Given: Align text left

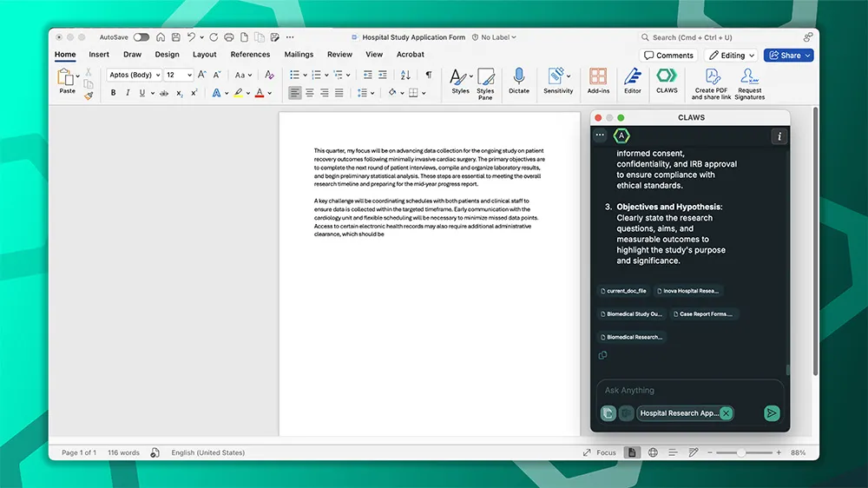Looking at the screenshot, I should point(294,93).
